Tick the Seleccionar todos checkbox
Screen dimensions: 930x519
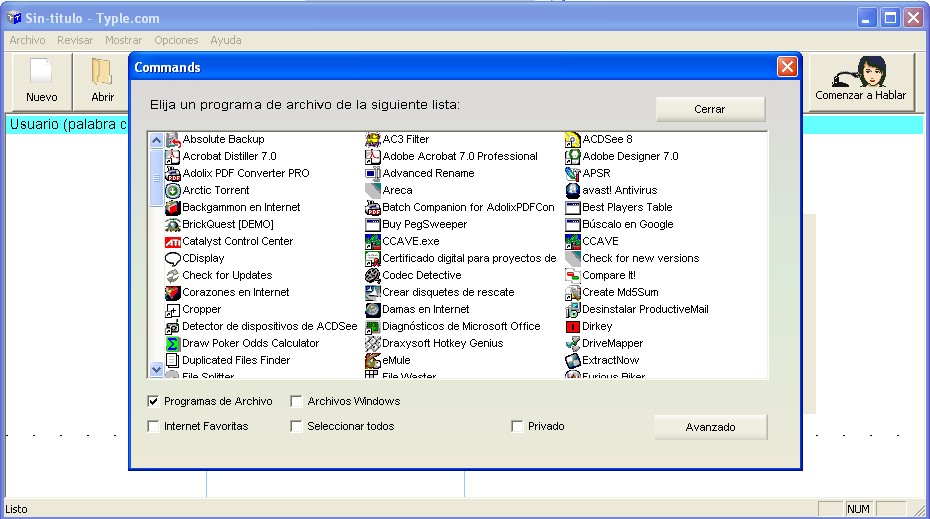coord(296,426)
